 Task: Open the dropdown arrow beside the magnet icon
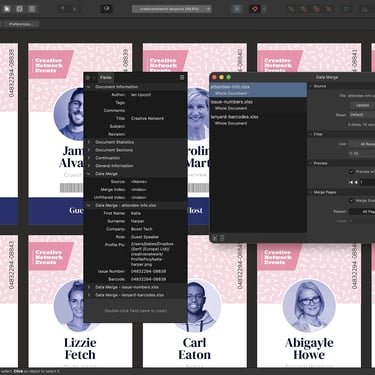click(x=264, y=9)
